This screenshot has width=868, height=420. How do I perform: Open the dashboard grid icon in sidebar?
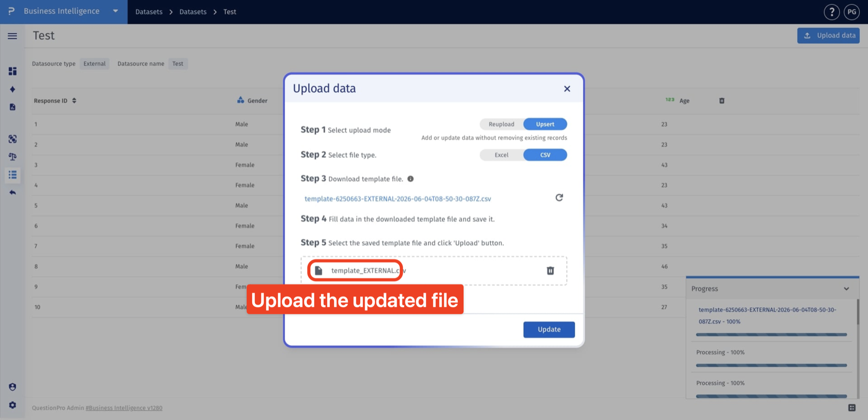click(12, 71)
